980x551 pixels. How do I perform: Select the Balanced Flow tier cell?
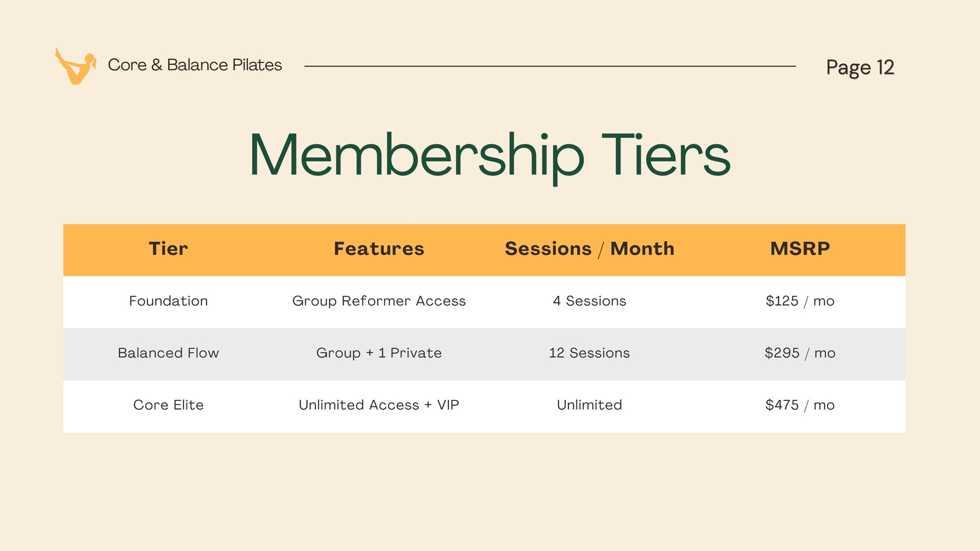click(x=168, y=353)
